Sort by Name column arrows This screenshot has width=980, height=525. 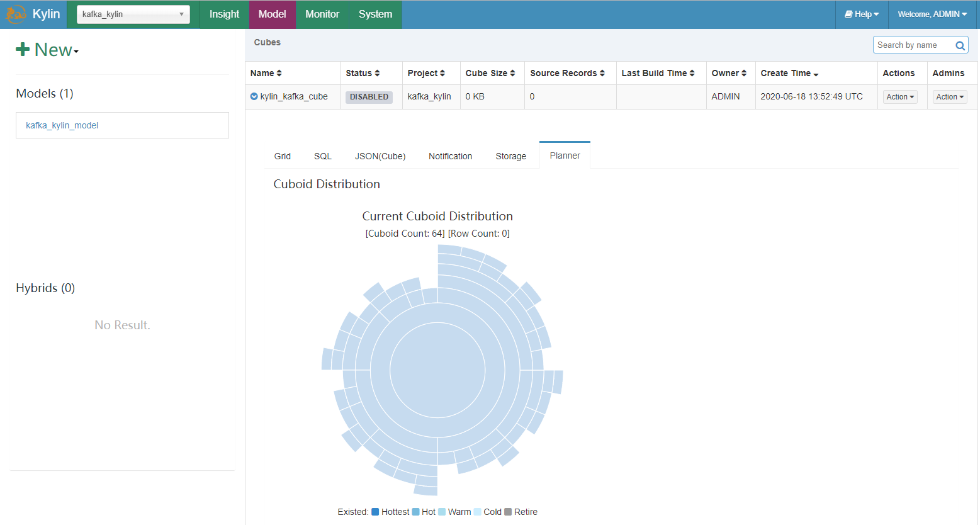279,73
